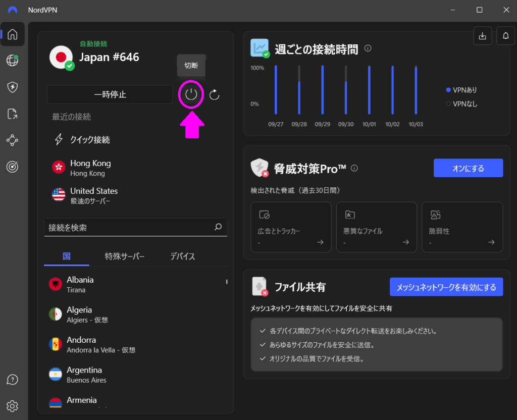Select Argentina Buenos Aires in list
Viewport: 517px width, 420px height.
135,375
